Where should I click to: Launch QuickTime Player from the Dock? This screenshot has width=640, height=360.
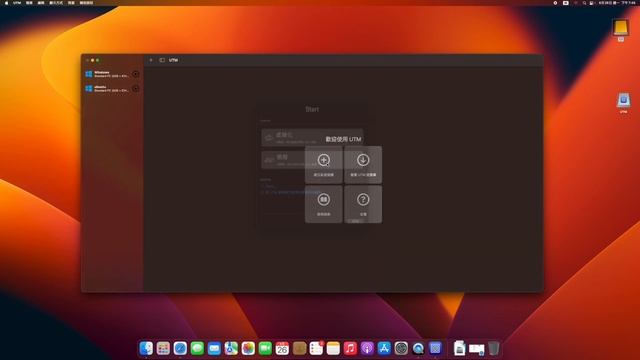418,348
